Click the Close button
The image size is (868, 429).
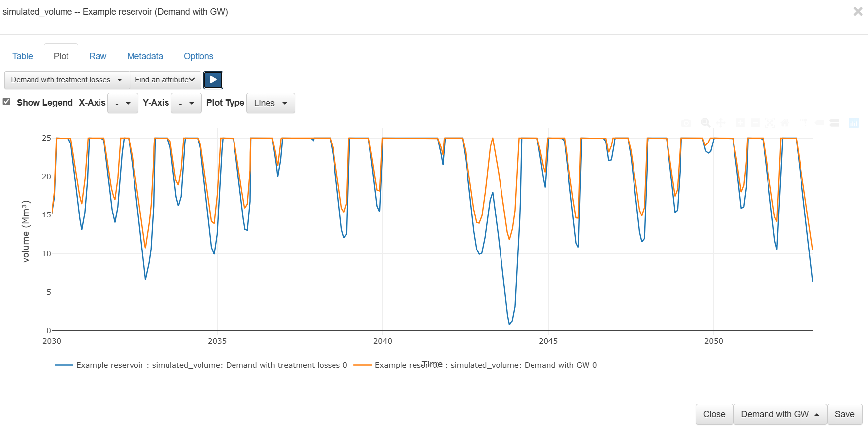(714, 414)
